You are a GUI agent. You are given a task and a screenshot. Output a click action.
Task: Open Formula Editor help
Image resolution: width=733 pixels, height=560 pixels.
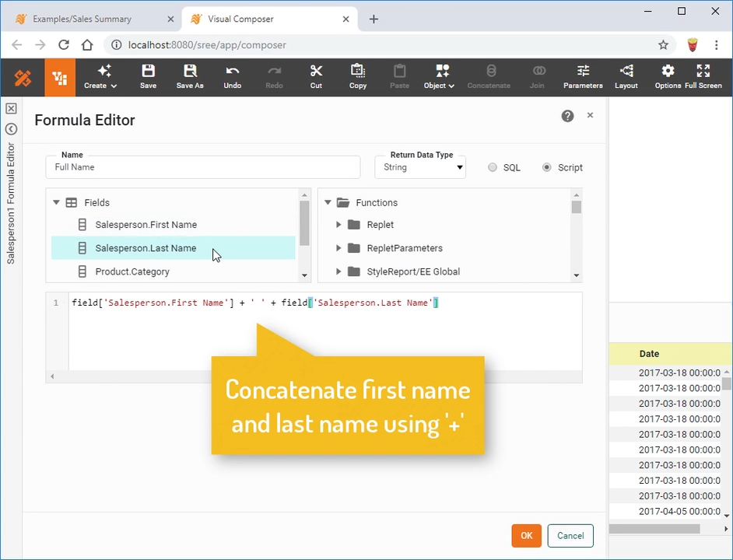(567, 116)
